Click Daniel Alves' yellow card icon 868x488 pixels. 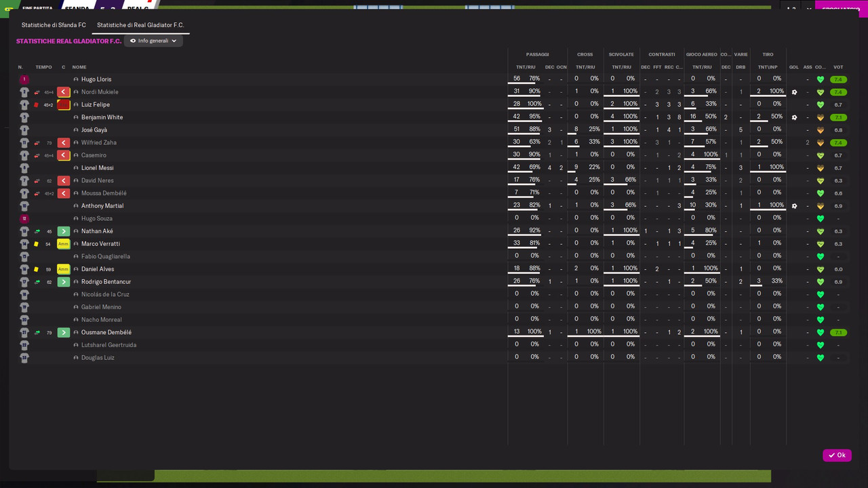37,269
